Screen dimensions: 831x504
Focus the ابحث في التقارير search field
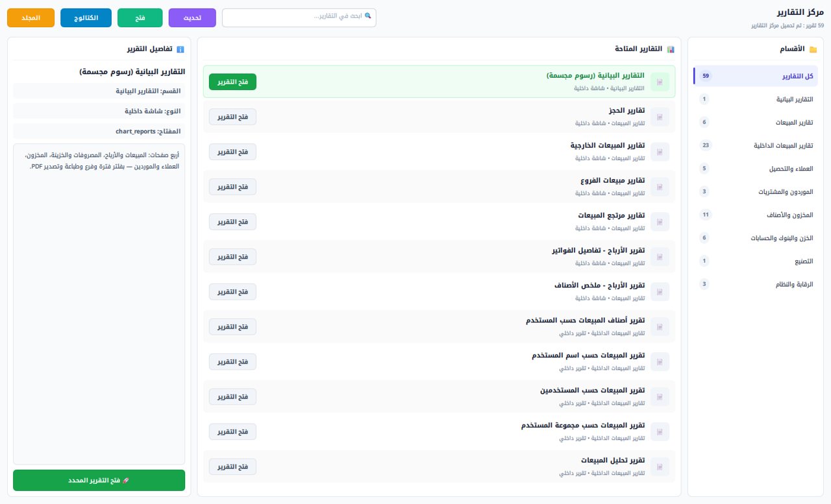[299, 18]
